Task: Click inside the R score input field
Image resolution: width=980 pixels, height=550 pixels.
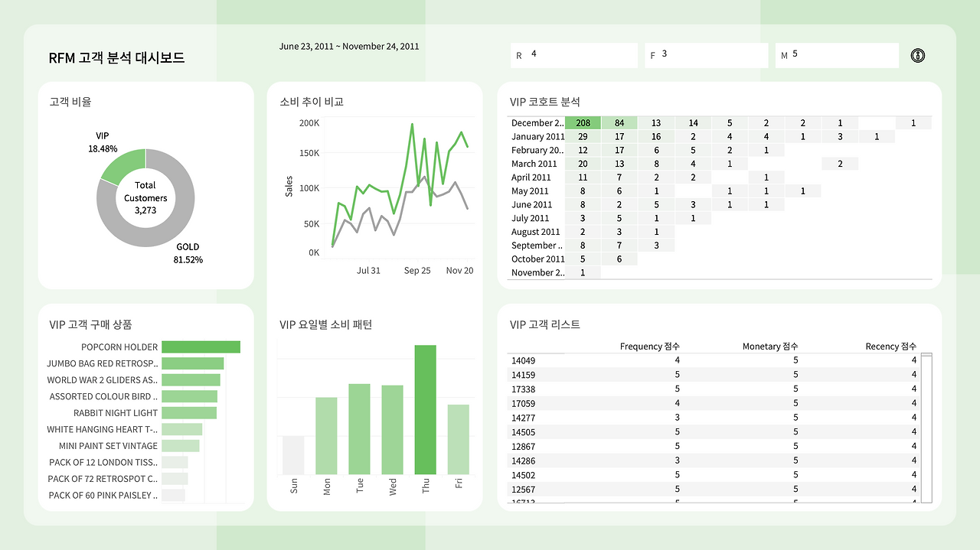Action: click(574, 55)
